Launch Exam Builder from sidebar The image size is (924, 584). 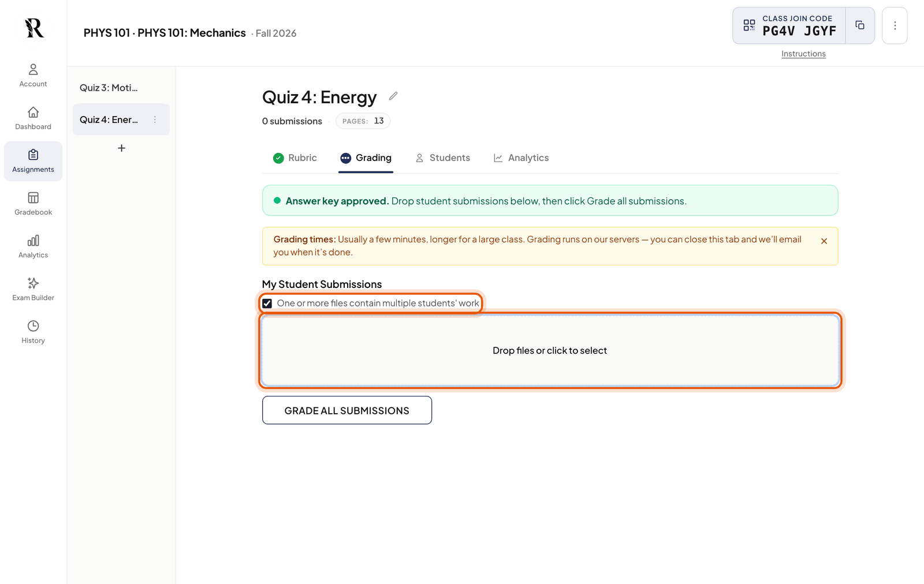tap(33, 289)
